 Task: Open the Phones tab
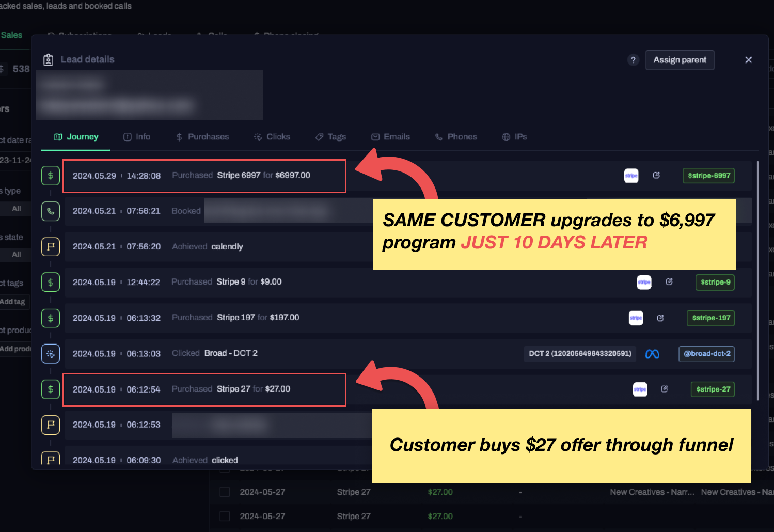[456, 137]
